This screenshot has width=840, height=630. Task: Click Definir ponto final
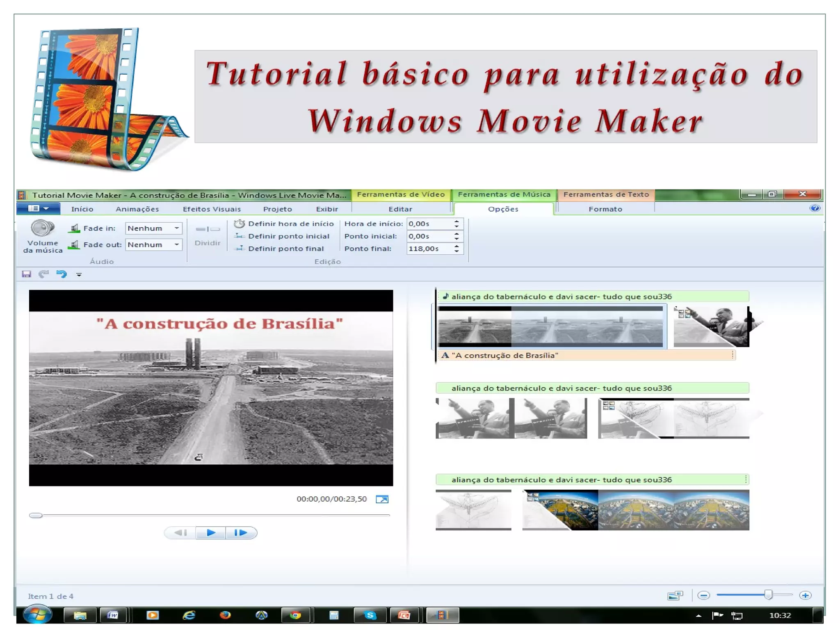tap(280, 249)
